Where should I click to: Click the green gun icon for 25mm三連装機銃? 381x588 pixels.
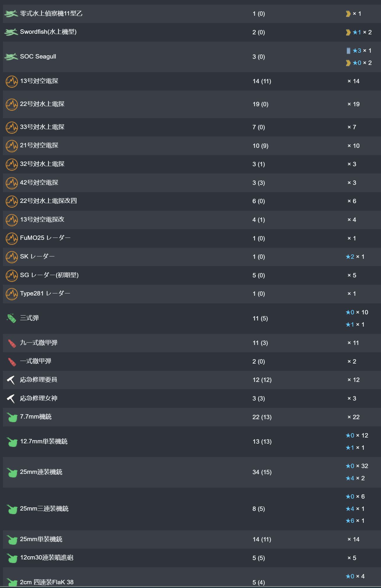[x=12, y=509]
